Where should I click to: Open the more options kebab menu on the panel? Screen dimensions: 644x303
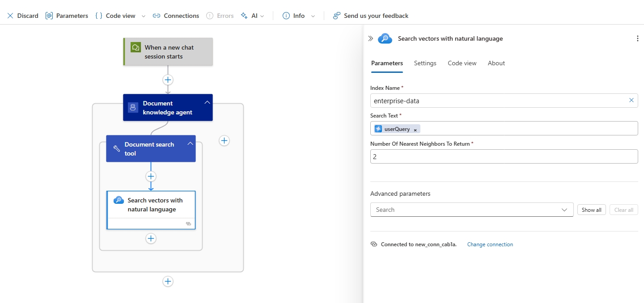[637, 38]
